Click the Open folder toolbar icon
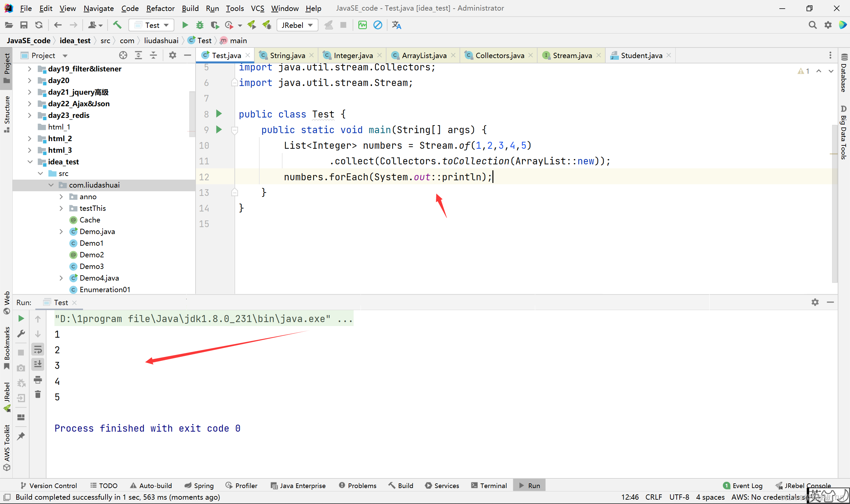Screen dimensions: 850x504 coord(9,25)
